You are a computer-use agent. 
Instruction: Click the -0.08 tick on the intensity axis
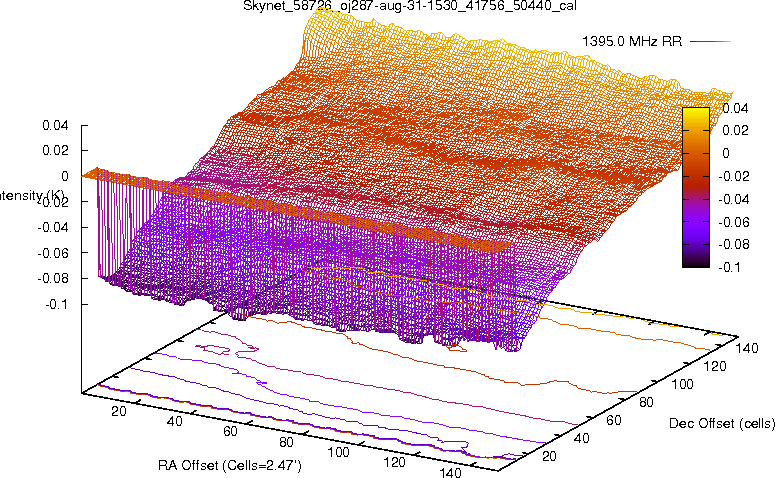click(53, 278)
